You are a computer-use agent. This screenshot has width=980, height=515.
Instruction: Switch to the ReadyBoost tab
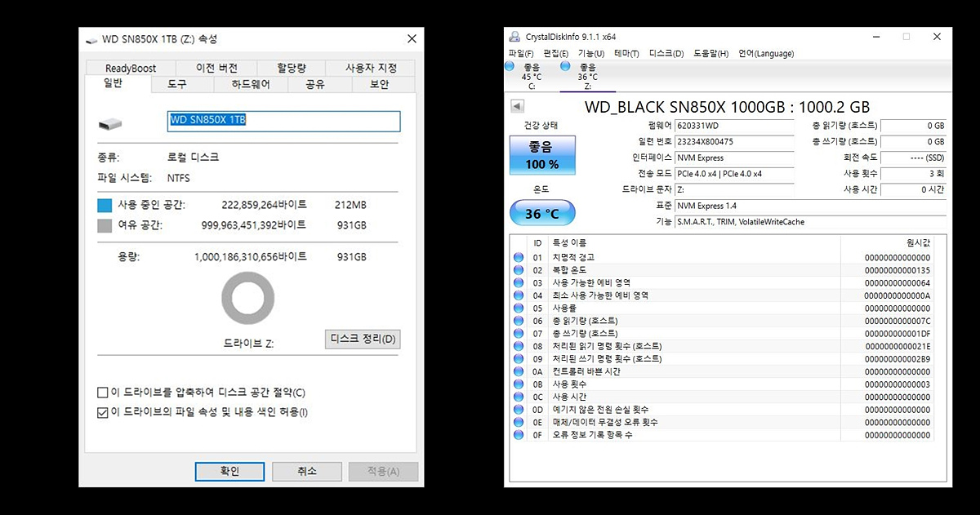(131, 69)
